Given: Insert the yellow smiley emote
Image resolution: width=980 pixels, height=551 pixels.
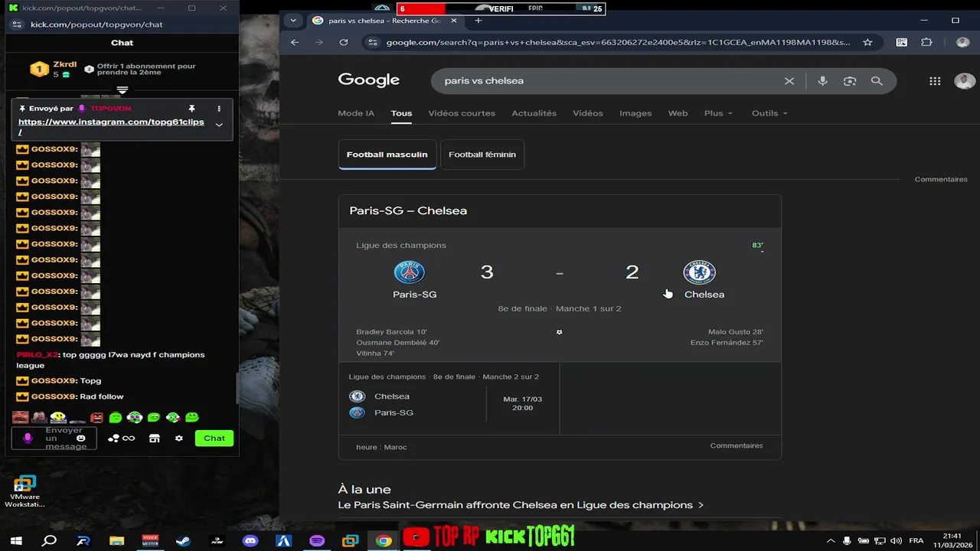Looking at the screenshot, I should pos(58,417).
